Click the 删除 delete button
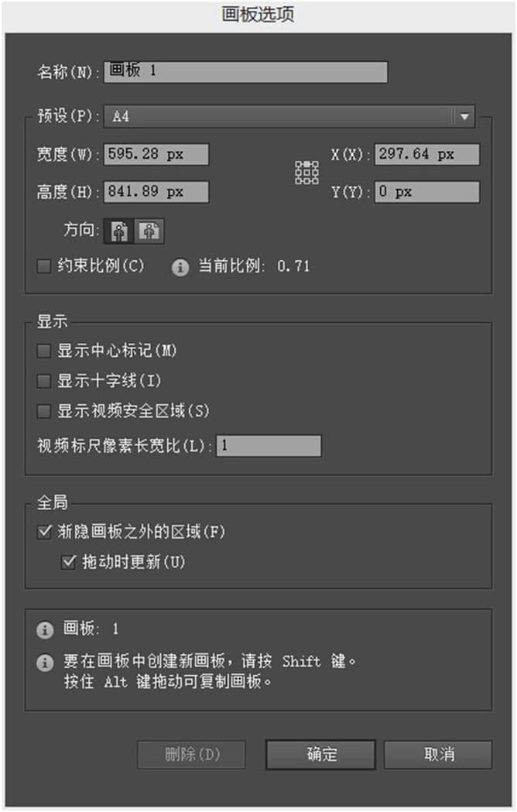 pyautogui.click(x=193, y=755)
